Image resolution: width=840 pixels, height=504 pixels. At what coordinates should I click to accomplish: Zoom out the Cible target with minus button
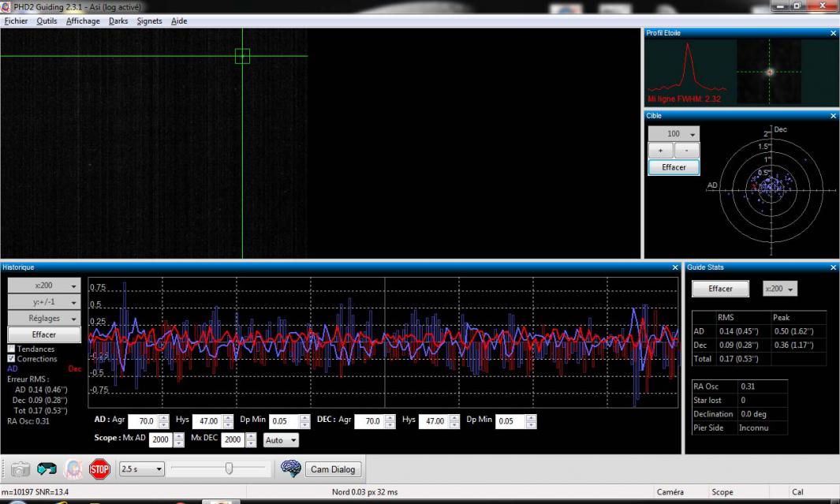pos(686,150)
